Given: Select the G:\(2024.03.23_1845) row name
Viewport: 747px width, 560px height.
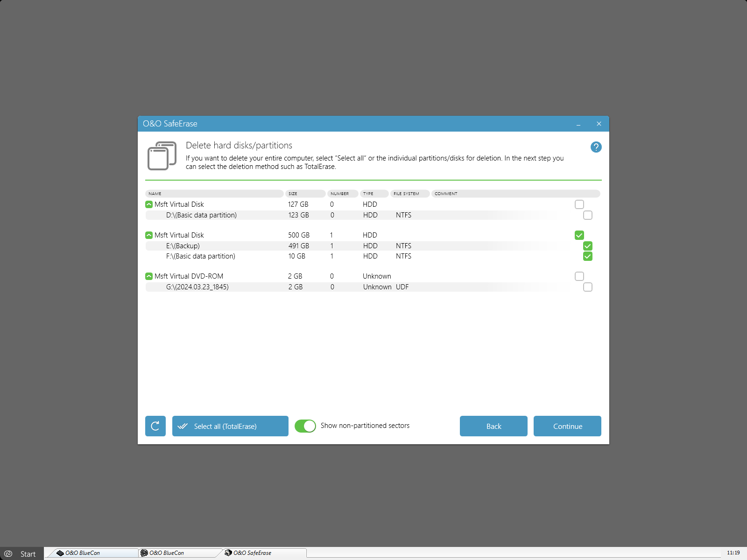Looking at the screenshot, I should [x=197, y=287].
